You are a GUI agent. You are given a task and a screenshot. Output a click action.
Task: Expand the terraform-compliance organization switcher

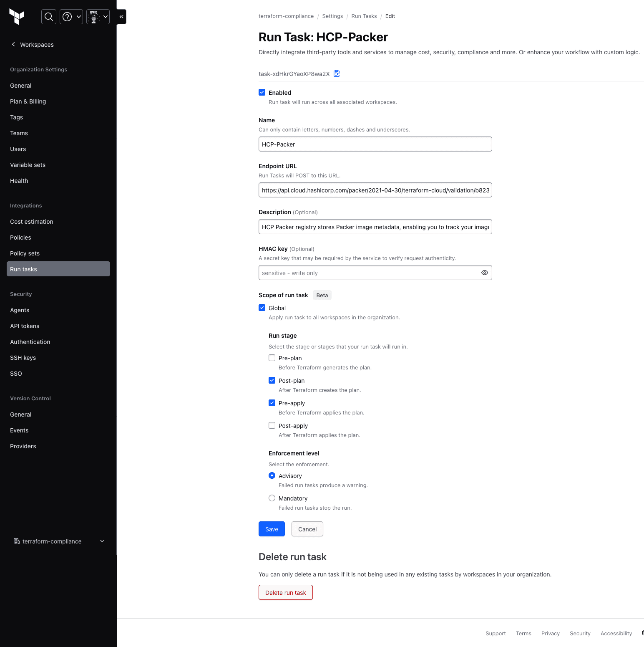pyautogui.click(x=102, y=541)
